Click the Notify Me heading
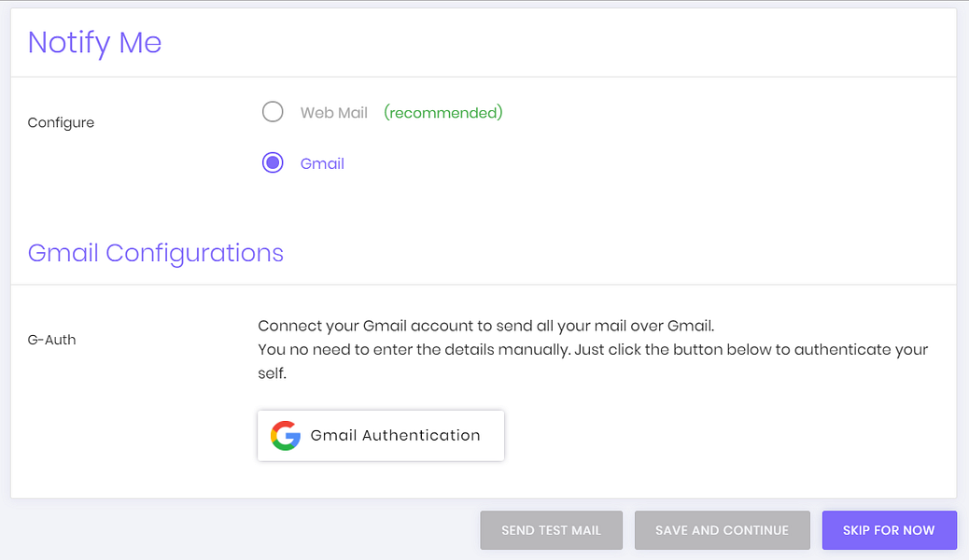This screenshot has width=969, height=560. (x=93, y=42)
